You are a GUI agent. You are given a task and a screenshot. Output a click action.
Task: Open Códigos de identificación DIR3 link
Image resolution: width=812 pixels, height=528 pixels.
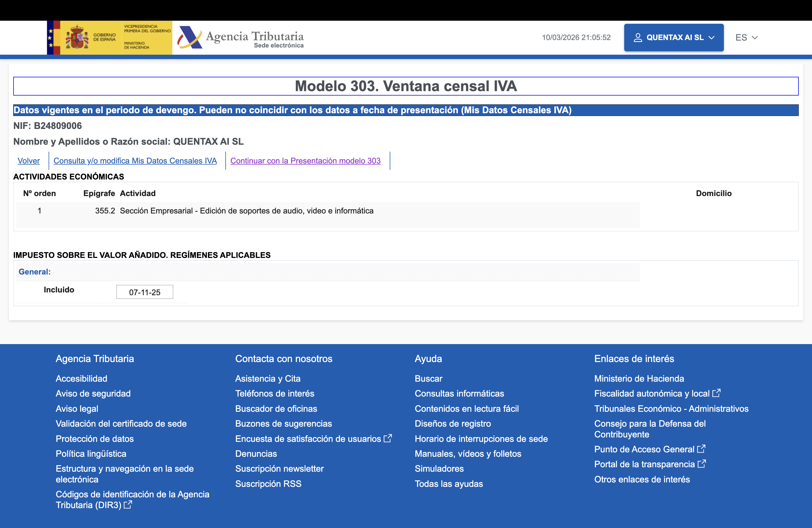pyautogui.click(x=132, y=499)
